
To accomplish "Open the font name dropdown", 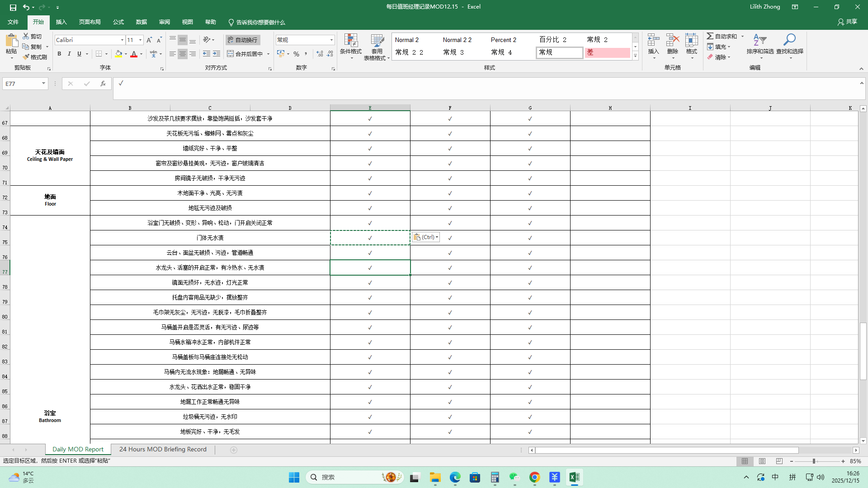I will click(122, 40).
